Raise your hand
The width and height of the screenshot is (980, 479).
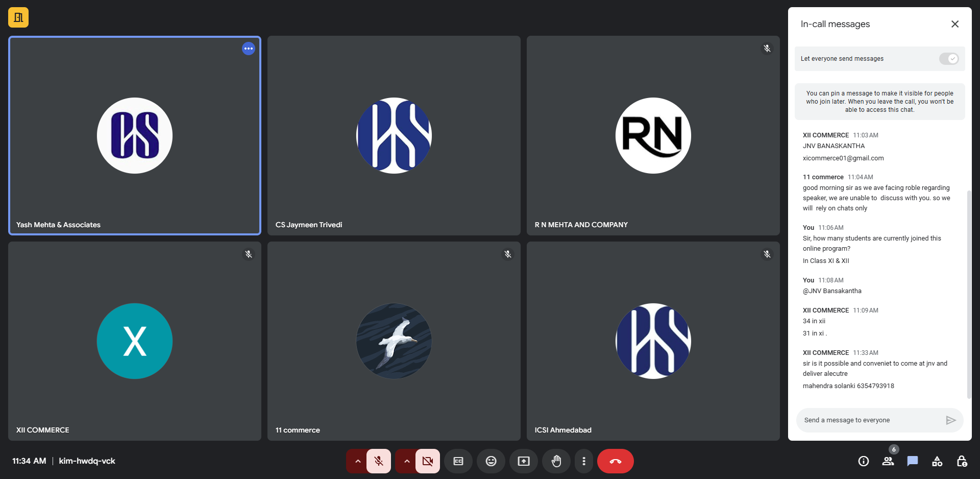[556, 461]
